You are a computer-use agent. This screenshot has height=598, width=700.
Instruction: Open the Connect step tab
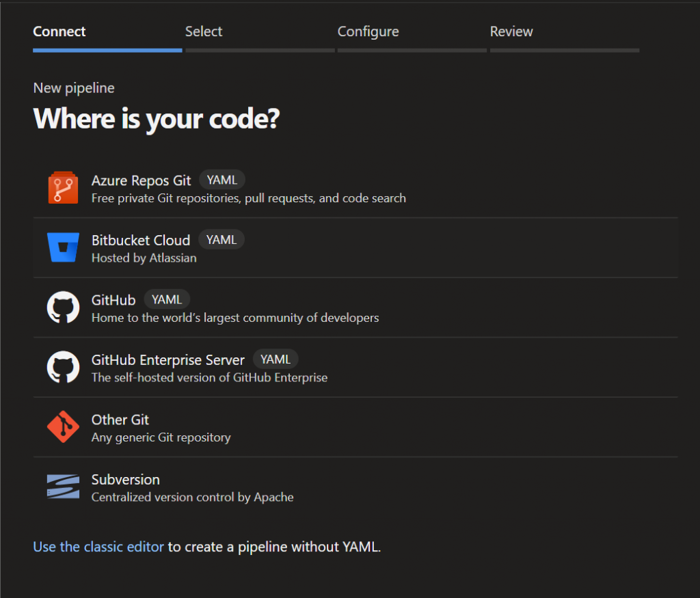(x=107, y=38)
